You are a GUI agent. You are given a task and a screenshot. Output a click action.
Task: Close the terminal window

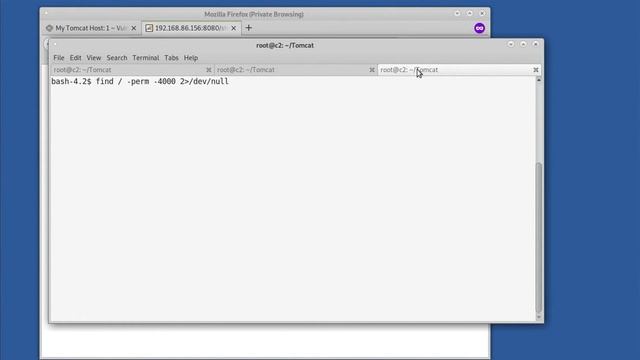[x=536, y=44]
